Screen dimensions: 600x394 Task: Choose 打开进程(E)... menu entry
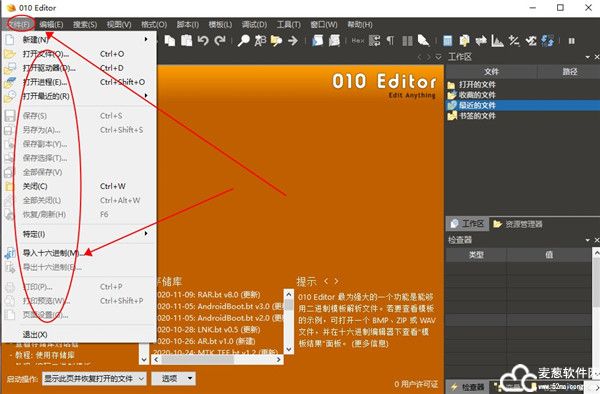79,82
